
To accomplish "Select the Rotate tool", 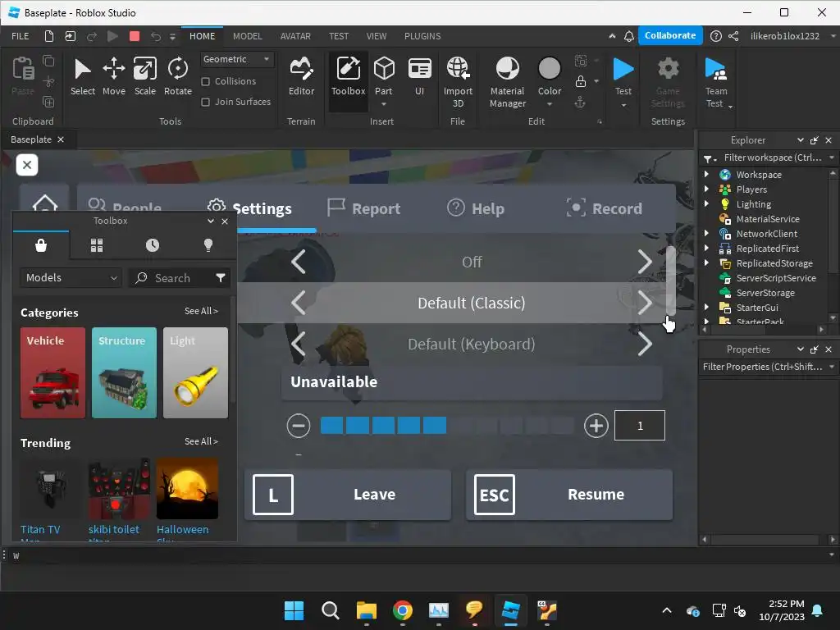I will (178, 76).
